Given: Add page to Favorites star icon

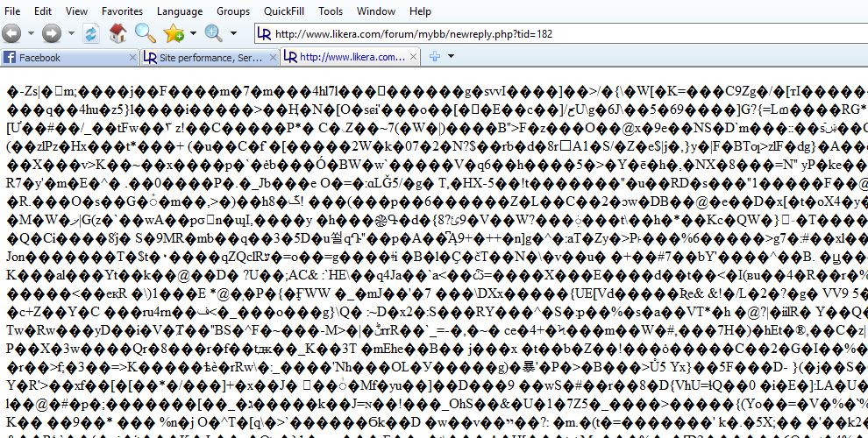Looking at the screenshot, I should coord(173,34).
